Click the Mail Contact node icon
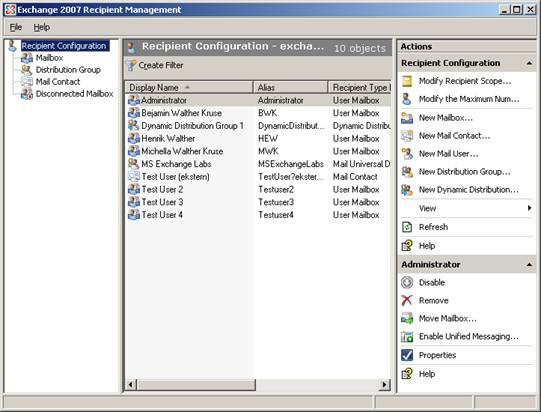 pos(27,82)
